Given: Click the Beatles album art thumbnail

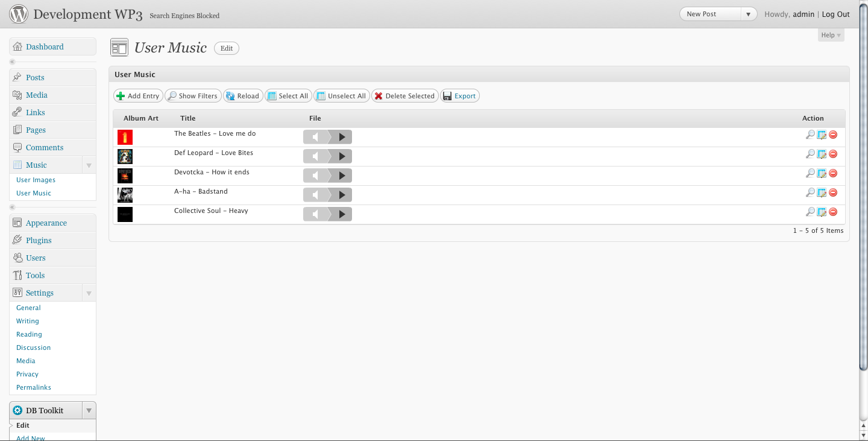Looking at the screenshot, I should pyautogui.click(x=125, y=137).
